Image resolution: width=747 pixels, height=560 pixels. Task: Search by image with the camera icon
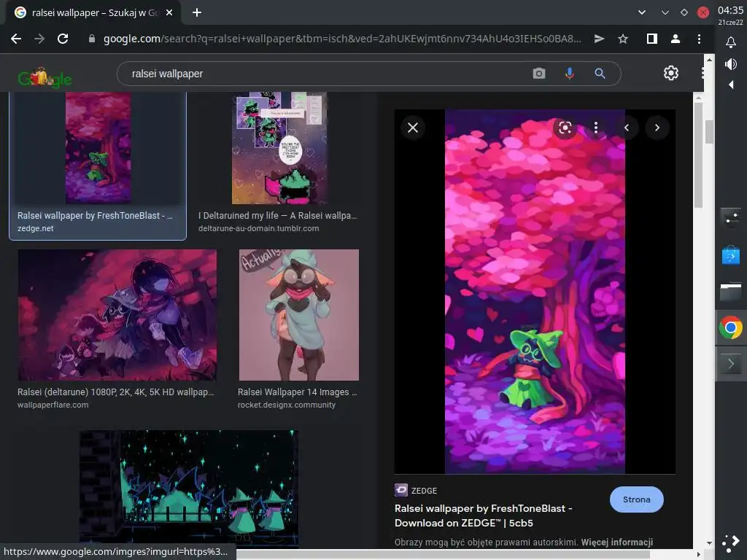pyautogui.click(x=539, y=74)
